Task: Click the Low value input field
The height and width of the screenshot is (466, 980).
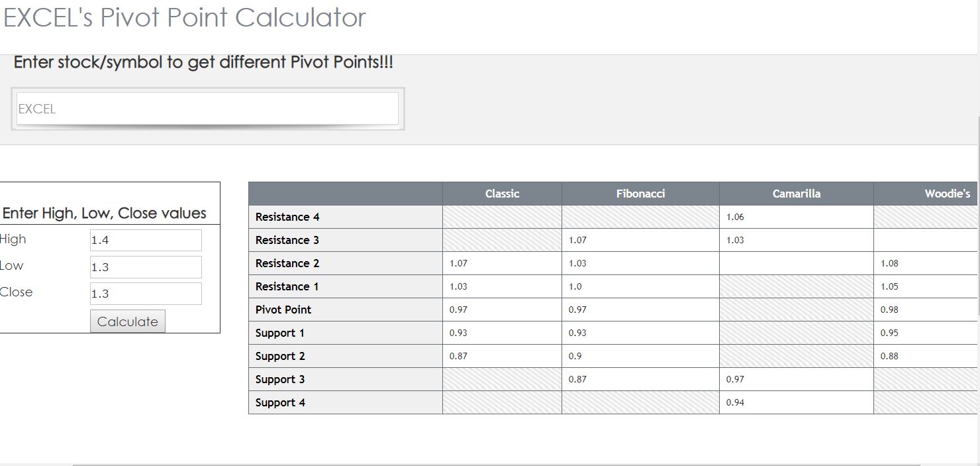Action: [146, 267]
